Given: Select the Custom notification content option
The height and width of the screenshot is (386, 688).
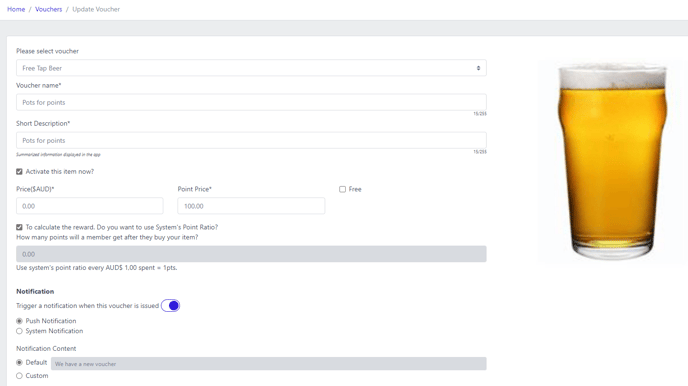Looking at the screenshot, I should pyautogui.click(x=19, y=376).
